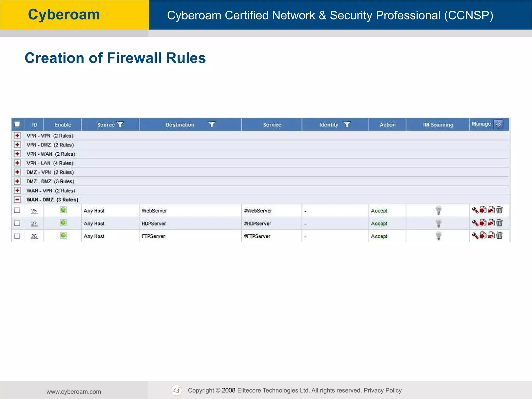Expand the WAN - VPN rule group
This screenshot has height=399, width=532.
[17, 190]
